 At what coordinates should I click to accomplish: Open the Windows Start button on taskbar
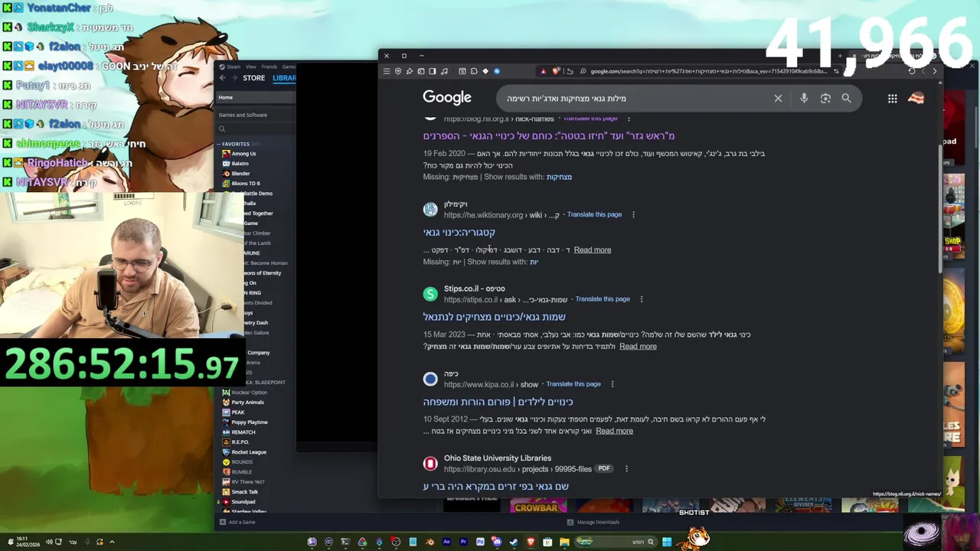tap(667, 542)
